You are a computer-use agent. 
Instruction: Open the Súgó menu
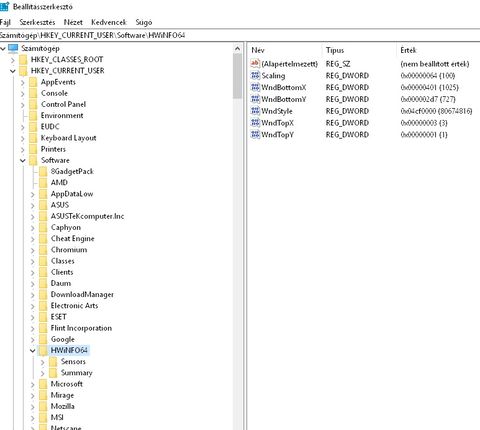pyautogui.click(x=144, y=22)
